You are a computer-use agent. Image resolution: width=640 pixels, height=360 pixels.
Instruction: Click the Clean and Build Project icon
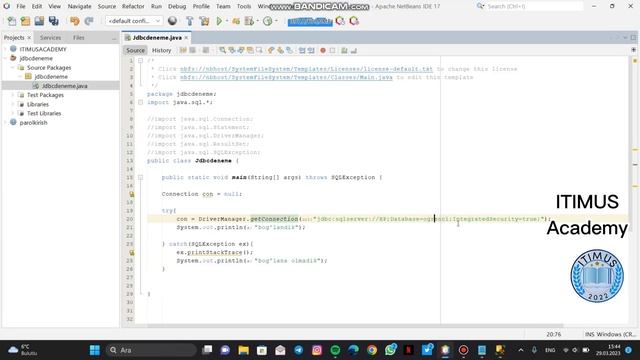tap(204, 21)
